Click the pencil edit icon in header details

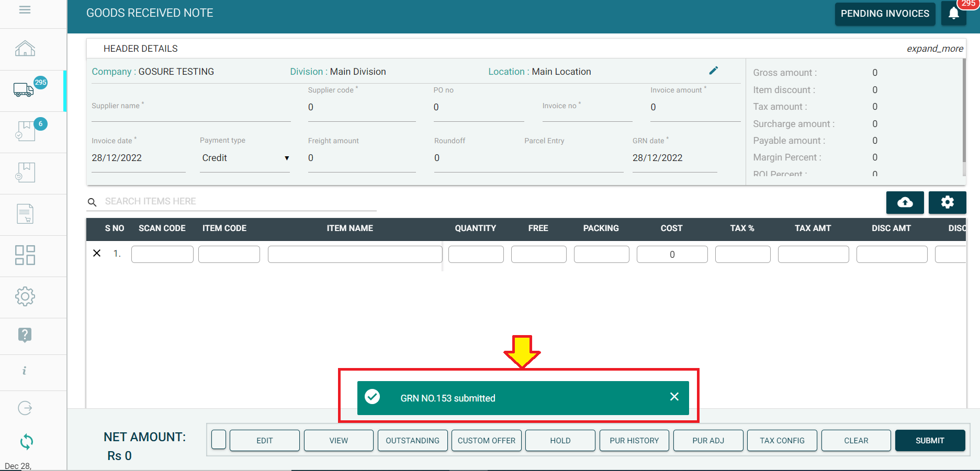pos(714,71)
